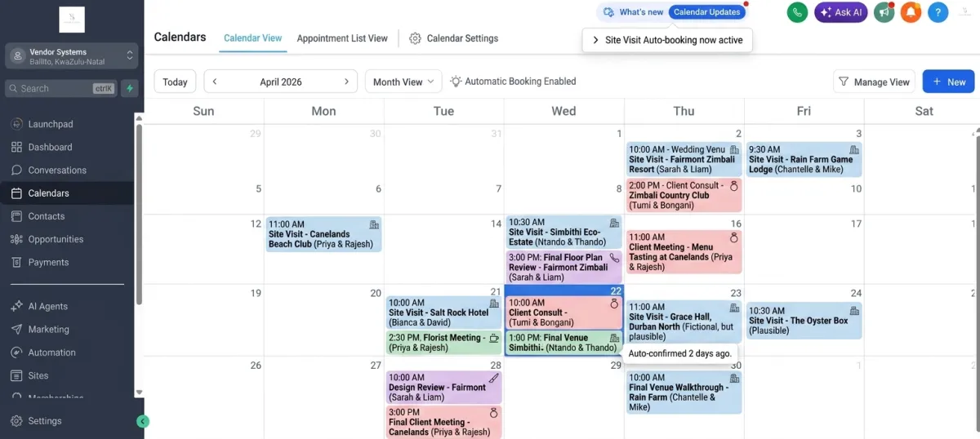Viewport: 980px width, 439px height.
Task: Collapse the sidebar with the green arrow
Action: pyautogui.click(x=142, y=421)
